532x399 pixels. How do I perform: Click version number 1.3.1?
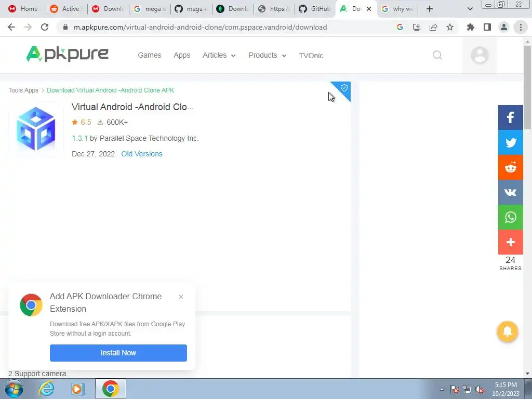click(x=79, y=138)
